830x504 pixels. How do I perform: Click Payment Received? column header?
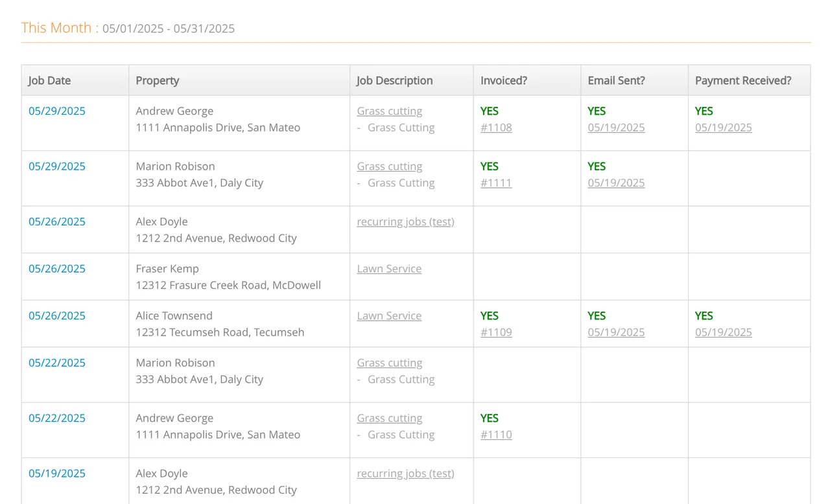point(743,80)
